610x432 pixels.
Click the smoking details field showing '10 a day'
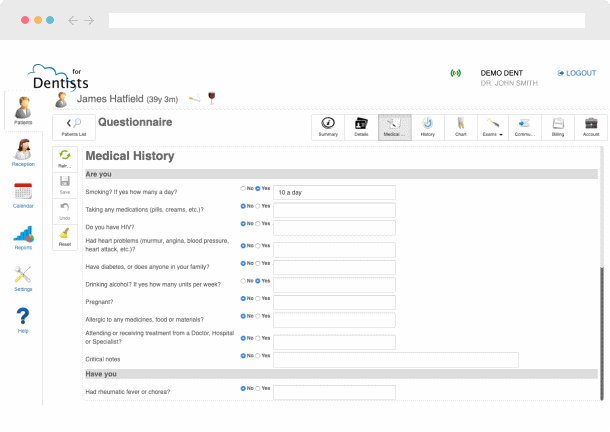point(334,192)
